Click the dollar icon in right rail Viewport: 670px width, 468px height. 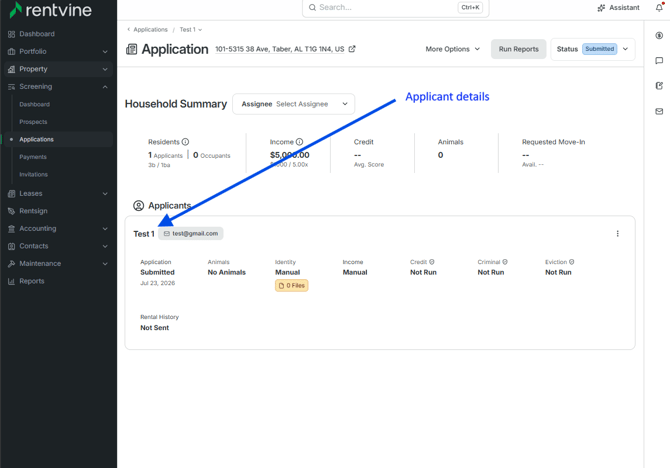(x=659, y=35)
